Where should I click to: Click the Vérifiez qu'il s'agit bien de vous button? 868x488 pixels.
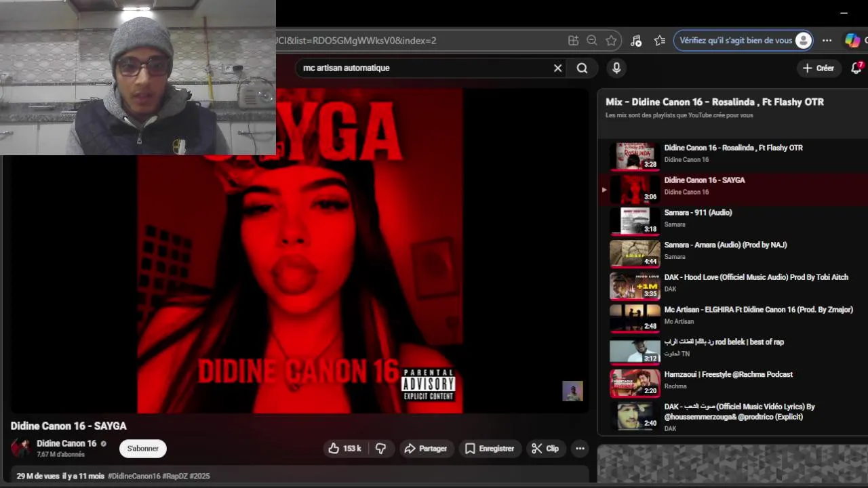coord(743,41)
